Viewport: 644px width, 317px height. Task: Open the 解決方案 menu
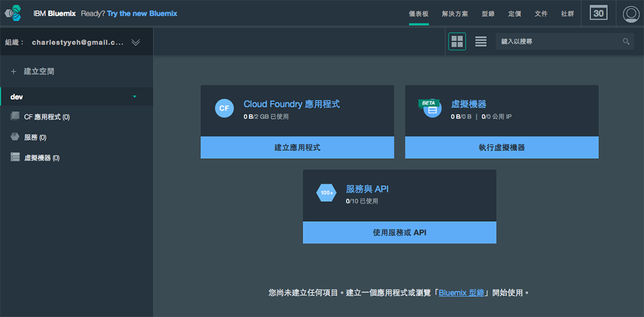455,14
